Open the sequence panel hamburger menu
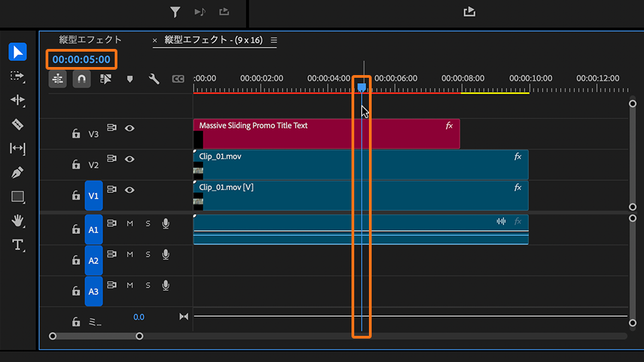Screen dimensions: 644x362 point(274,40)
